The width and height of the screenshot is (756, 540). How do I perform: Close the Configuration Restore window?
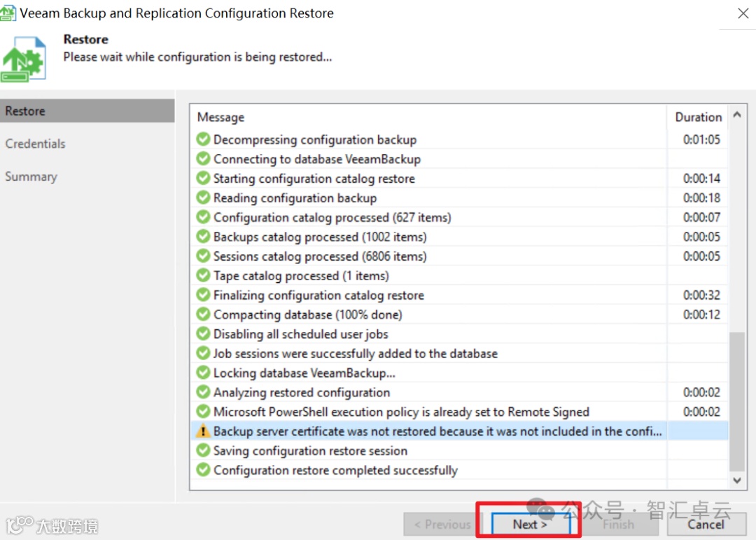(x=743, y=13)
